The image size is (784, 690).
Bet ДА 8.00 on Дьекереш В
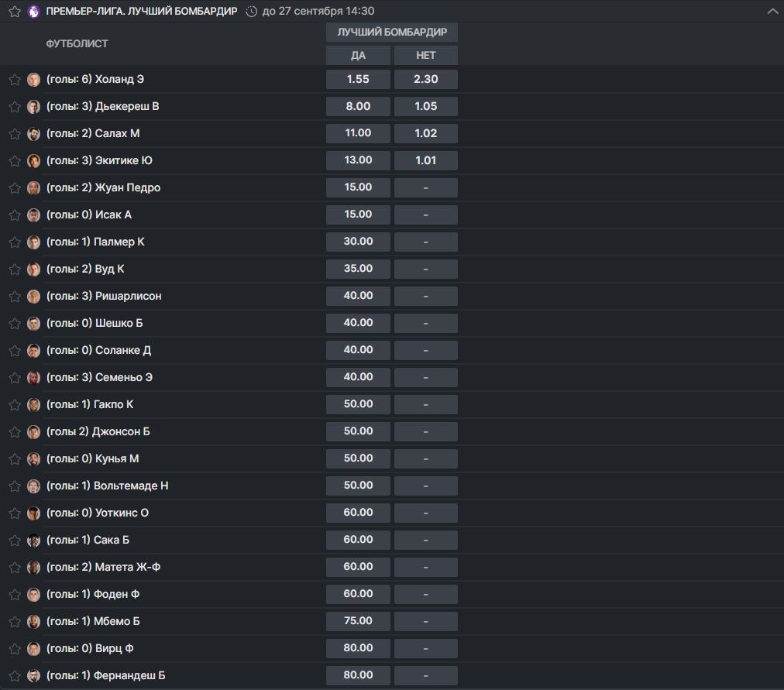point(358,106)
